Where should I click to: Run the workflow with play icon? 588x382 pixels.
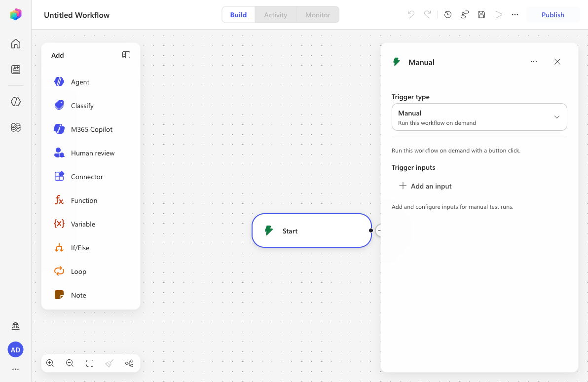click(x=498, y=15)
